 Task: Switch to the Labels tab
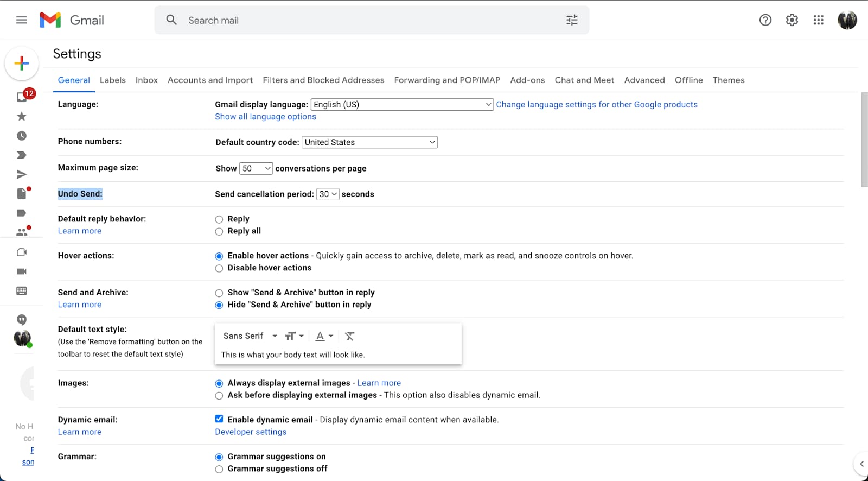tap(113, 80)
